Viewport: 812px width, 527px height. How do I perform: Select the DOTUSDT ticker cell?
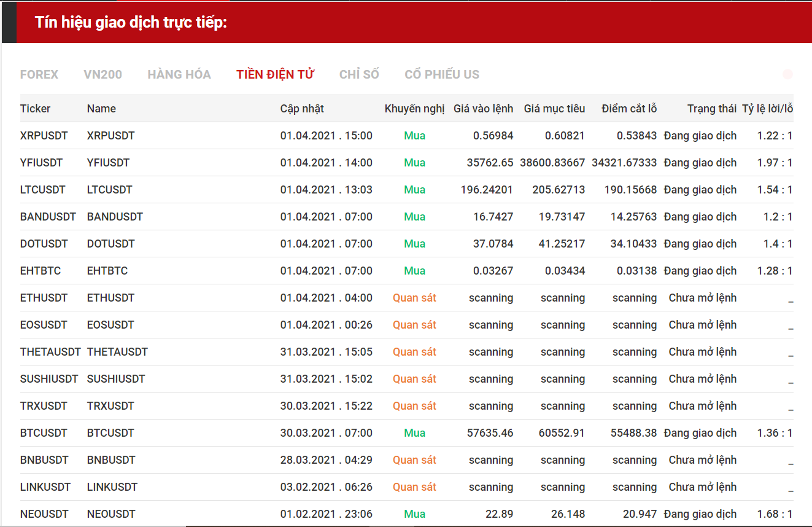(43, 244)
